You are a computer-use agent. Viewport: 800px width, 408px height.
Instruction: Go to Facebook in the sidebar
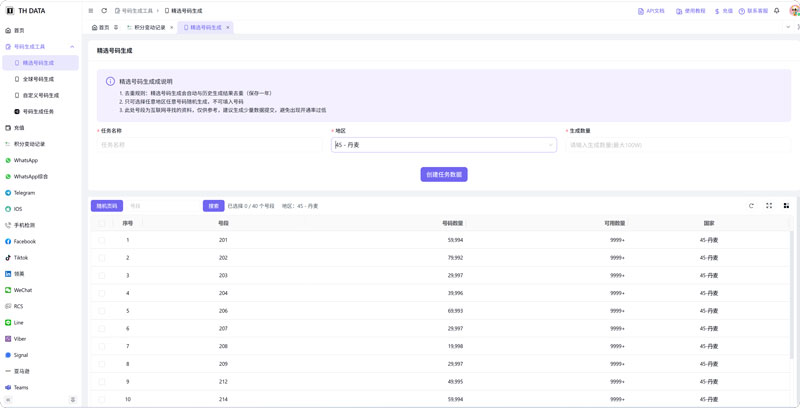25,241
